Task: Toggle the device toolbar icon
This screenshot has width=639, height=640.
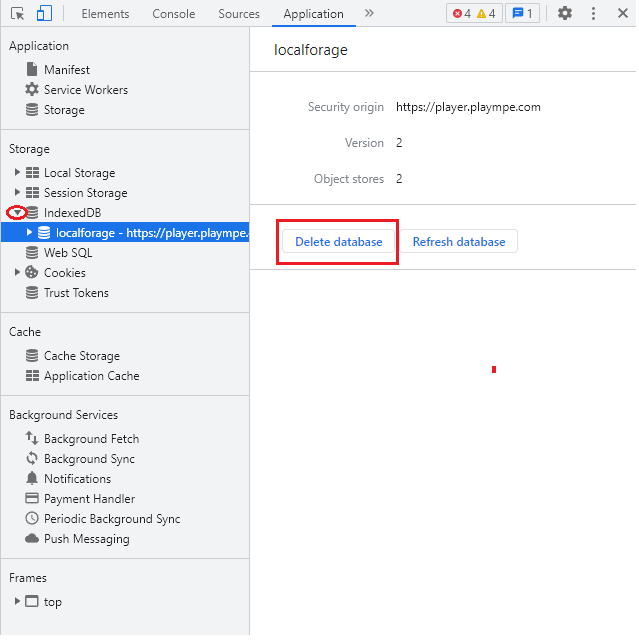Action: [44, 13]
